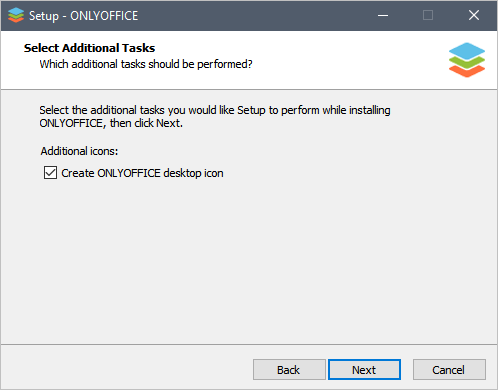Click the 'Additional icons:' label
Image resolution: width=498 pixels, height=390 pixels.
(x=79, y=151)
